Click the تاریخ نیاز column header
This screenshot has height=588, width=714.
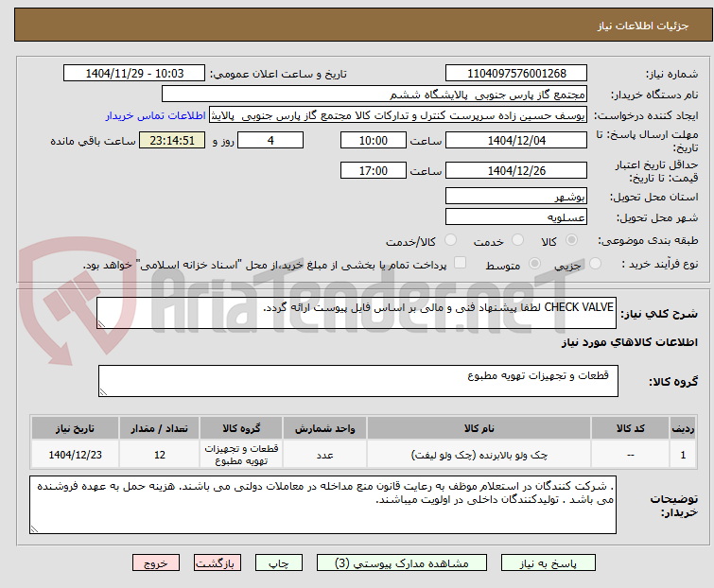[75, 428]
